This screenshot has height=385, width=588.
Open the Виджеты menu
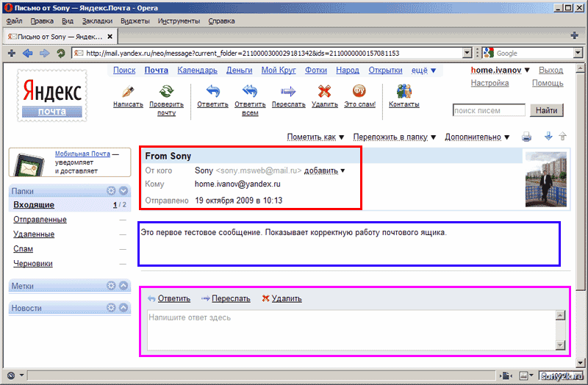point(135,21)
